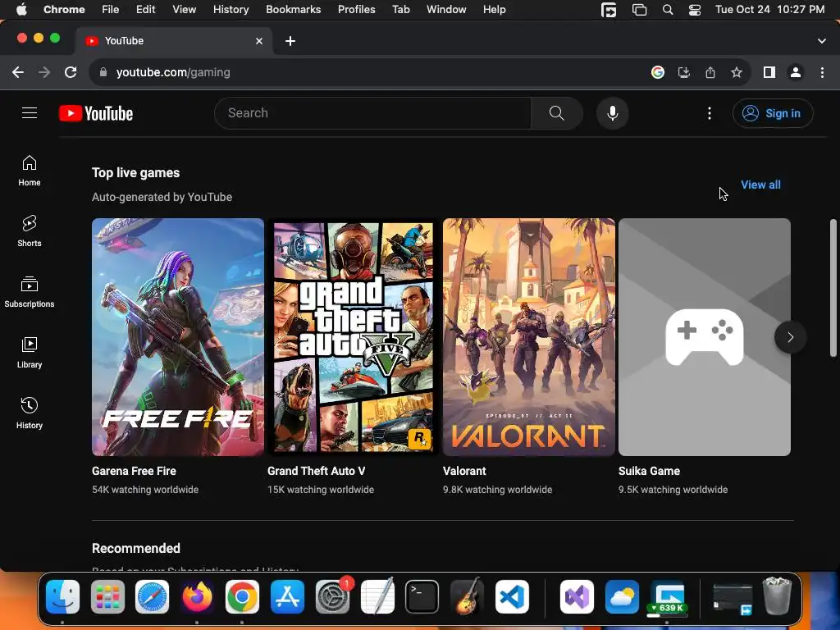Open the View menu

click(185, 10)
